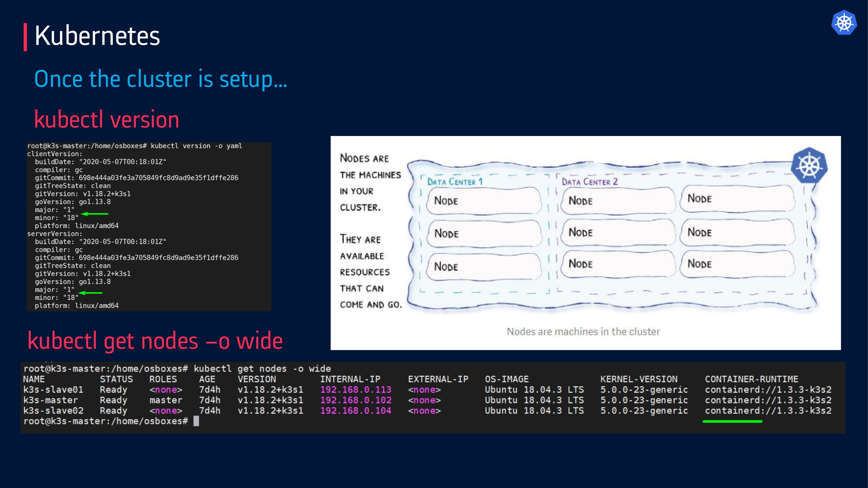Screen dimensions: 868x488
Task: Click internal IP 192.168.0.102
Action: [355, 400]
